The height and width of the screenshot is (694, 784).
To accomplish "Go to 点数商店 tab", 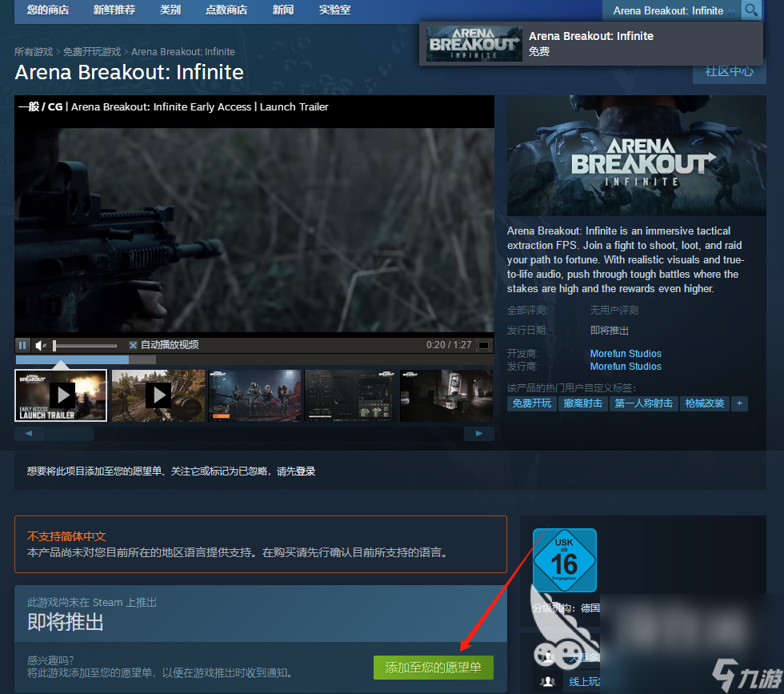I will pos(226,10).
